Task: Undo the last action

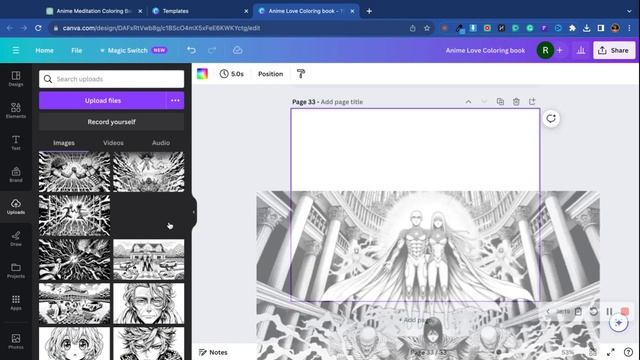Action: [191, 50]
